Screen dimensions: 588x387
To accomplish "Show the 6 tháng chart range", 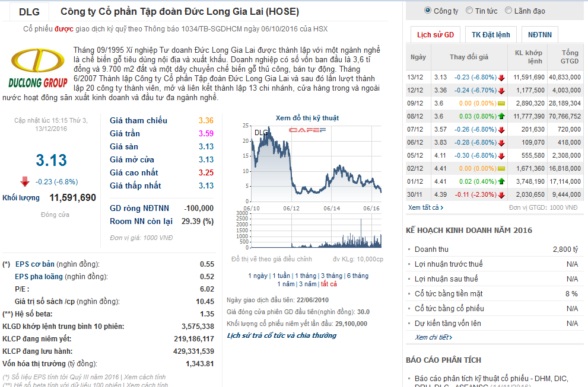I will tap(357, 276).
